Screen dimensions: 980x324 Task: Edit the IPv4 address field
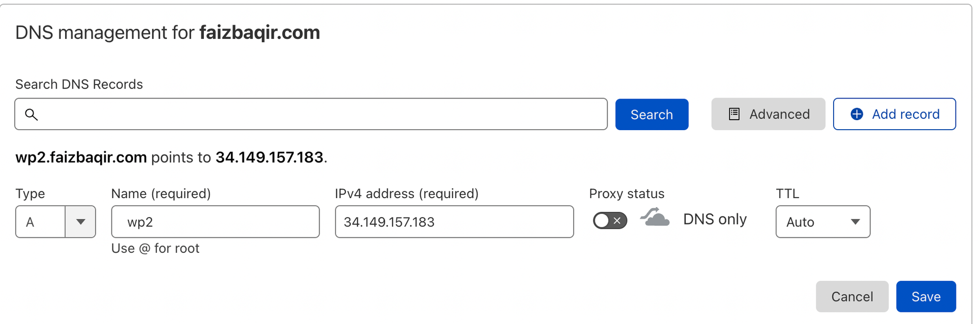click(454, 222)
